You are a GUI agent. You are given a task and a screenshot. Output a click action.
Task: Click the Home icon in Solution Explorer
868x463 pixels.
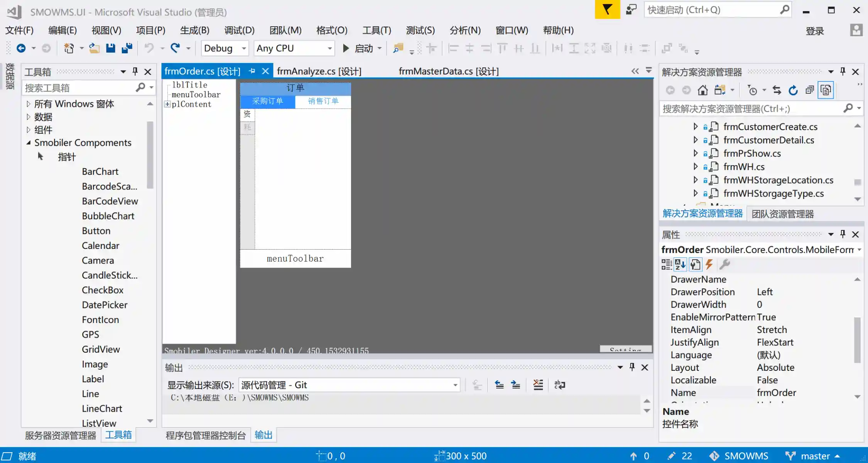click(703, 90)
